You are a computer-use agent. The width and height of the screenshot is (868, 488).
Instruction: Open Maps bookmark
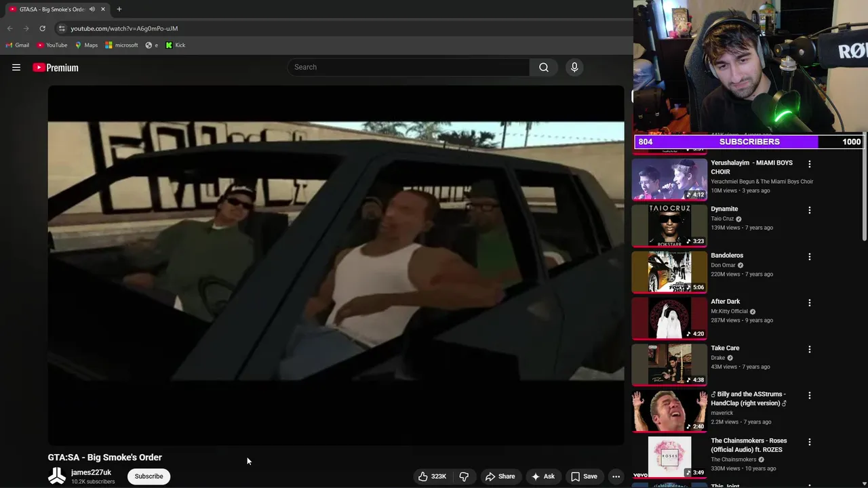(86, 45)
